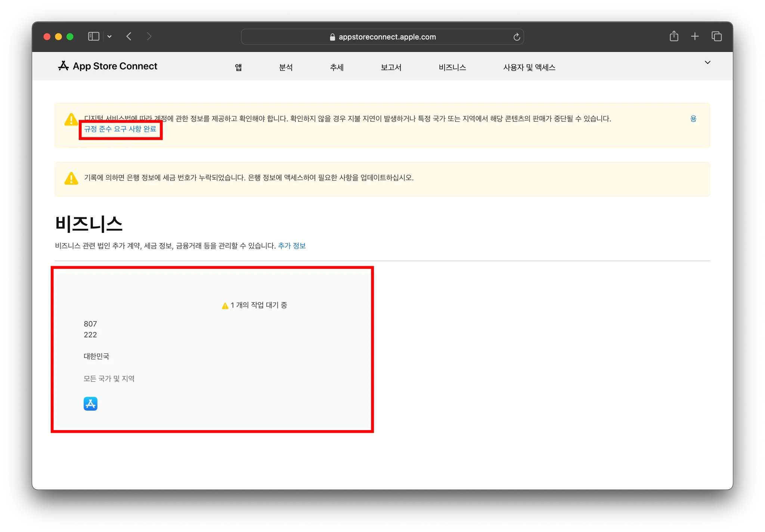Click the 규정 준수 요구 사항 완료 link
Screen dimensions: 765x532
pos(120,129)
